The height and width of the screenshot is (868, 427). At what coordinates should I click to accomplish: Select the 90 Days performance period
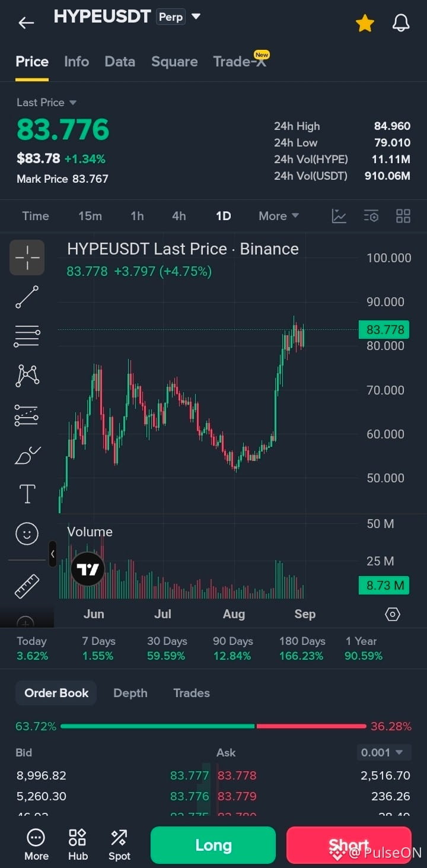232,648
